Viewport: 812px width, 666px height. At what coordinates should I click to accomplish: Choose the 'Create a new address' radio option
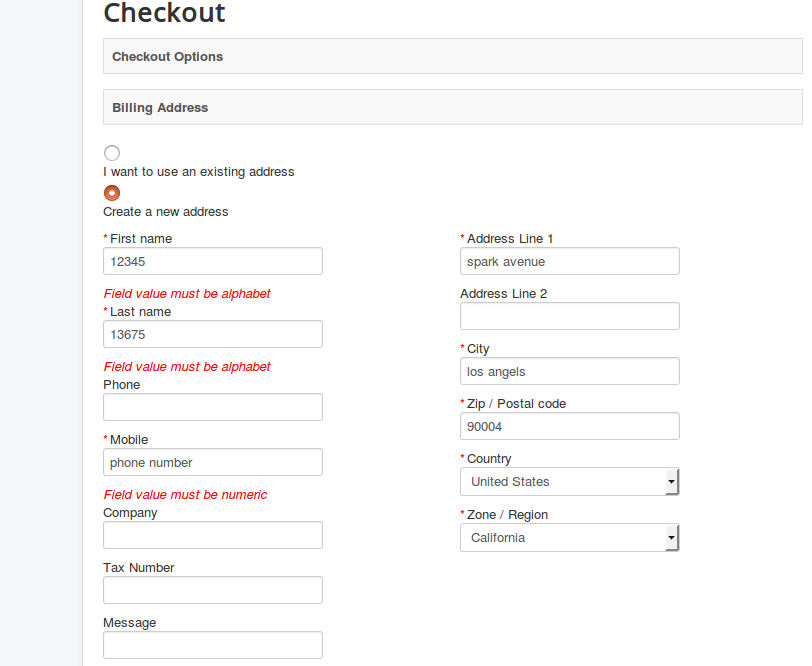pyautogui.click(x=112, y=193)
